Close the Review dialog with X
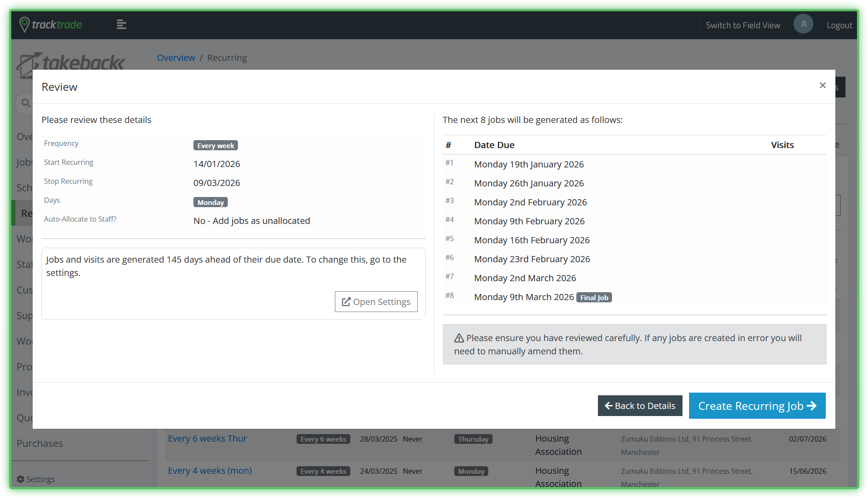This screenshot has width=868, height=498. click(x=822, y=85)
